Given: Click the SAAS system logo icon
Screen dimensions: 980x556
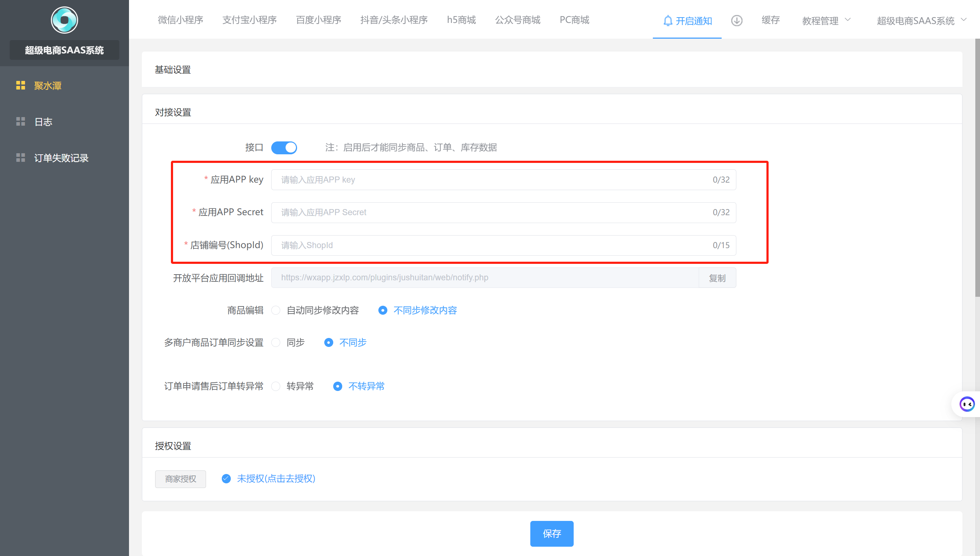Looking at the screenshot, I should [64, 20].
